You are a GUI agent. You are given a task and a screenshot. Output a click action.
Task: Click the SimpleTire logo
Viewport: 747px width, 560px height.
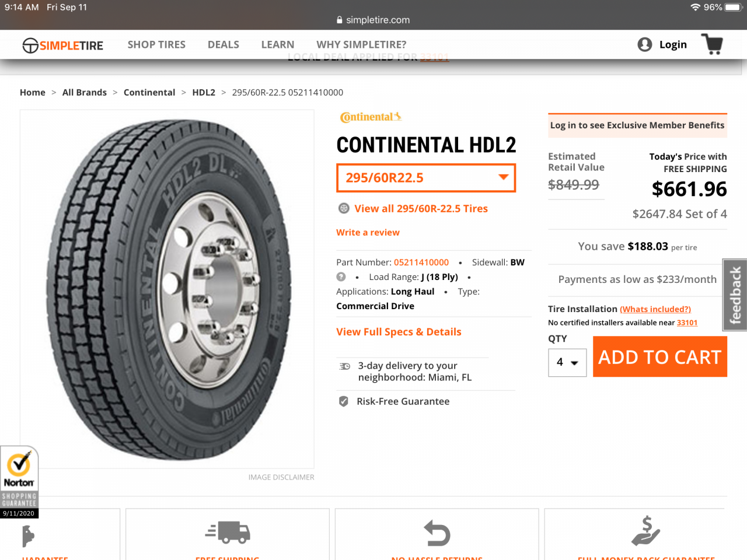point(63,45)
